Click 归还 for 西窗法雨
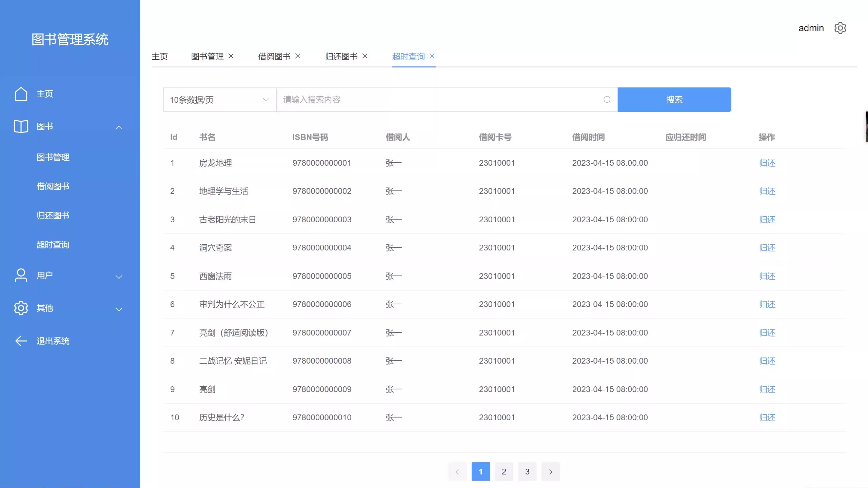Viewport: 868px width, 488px height. 767,276
